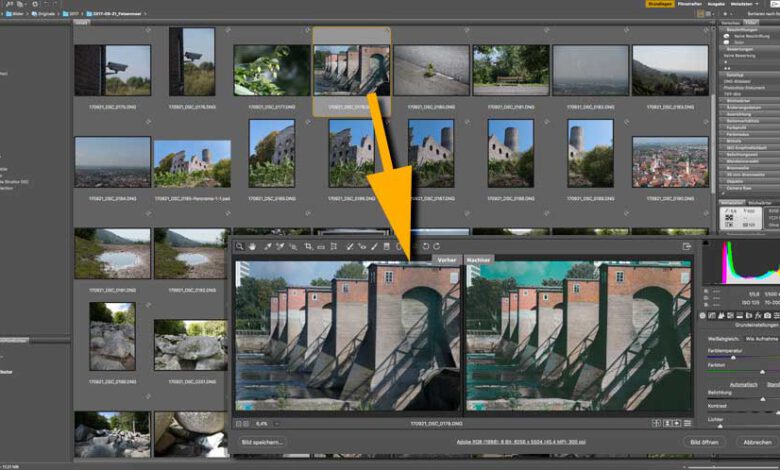Click the Bild speichern button
The image size is (780, 470).
[262, 441]
